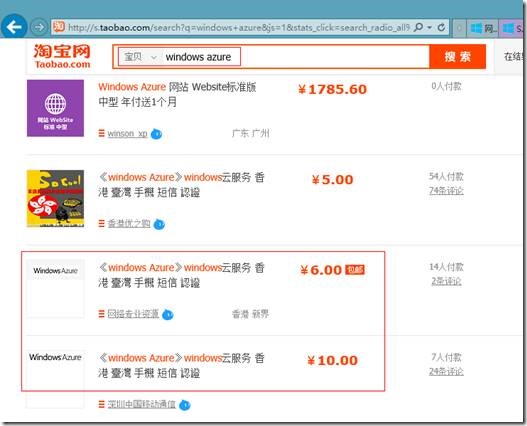This screenshot has width=527, height=426.
Task: Click the Taobao.com logo
Action: pyautogui.click(x=62, y=56)
